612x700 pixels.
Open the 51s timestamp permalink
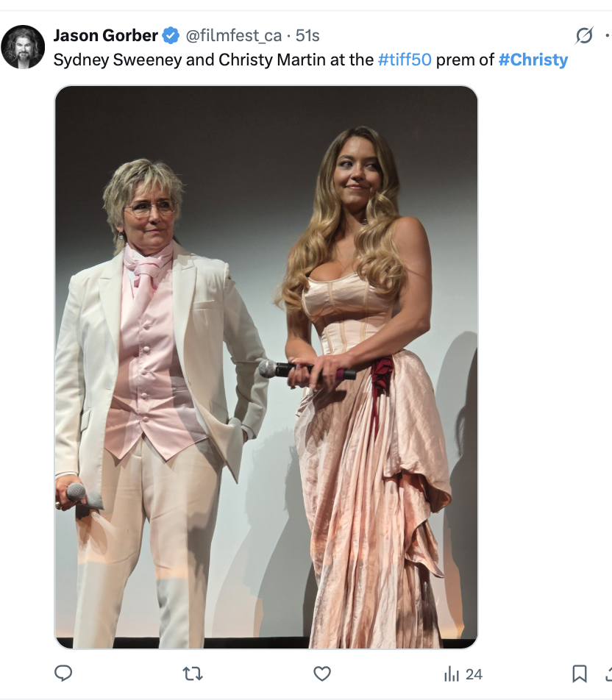tap(307, 35)
